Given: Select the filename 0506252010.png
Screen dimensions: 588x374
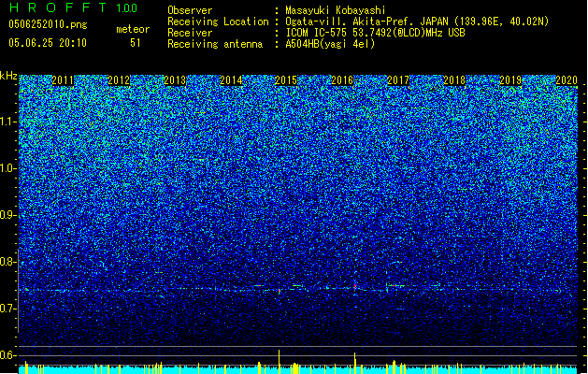Looking at the screenshot, I should [x=48, y=24].
